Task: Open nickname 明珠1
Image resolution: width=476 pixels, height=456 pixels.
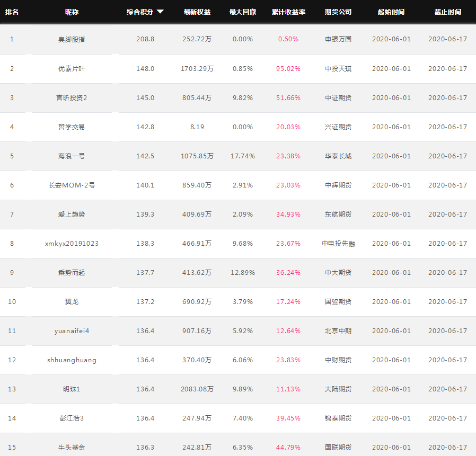Action: coord(72,389)
